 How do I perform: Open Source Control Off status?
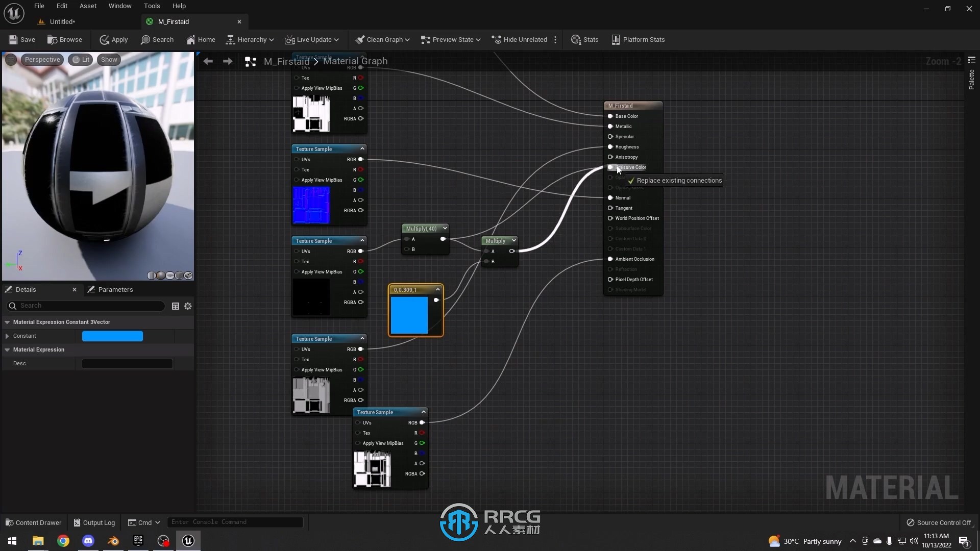click(x=939, y=522)
